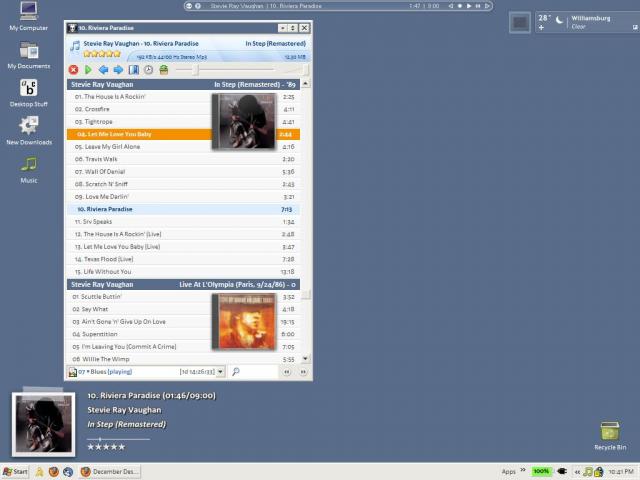Click the seek slider in the player window

pos(225,70)
